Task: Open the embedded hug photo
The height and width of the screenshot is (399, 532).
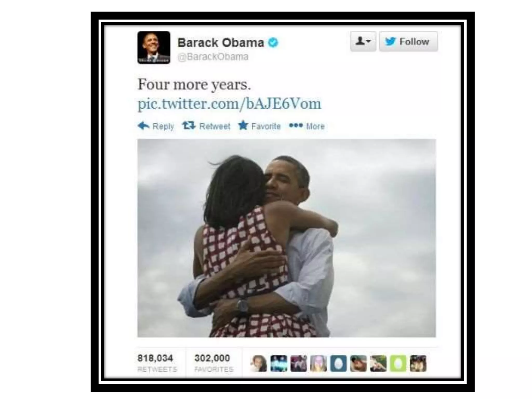Action: (287, 238)
